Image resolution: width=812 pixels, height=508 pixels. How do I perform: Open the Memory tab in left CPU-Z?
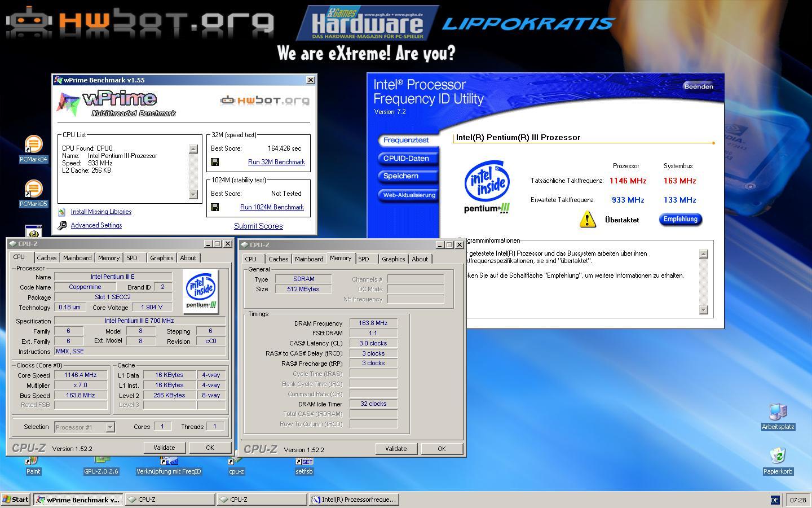[x=109, y=258]
